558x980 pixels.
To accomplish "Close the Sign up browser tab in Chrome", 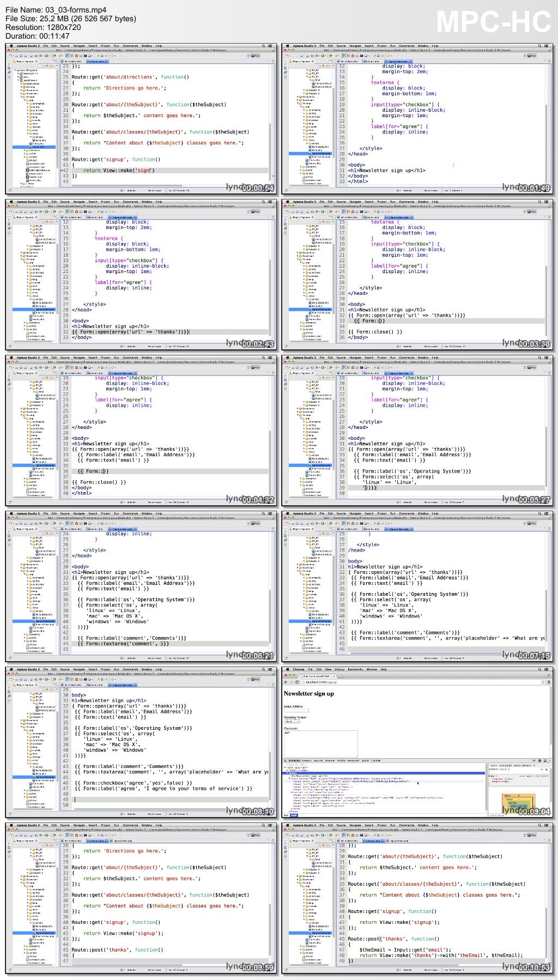I will (x=334, y=676).
